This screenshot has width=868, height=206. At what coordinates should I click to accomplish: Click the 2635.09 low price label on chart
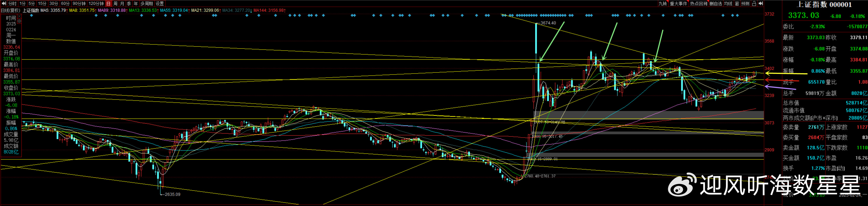(x=172, y=194)
